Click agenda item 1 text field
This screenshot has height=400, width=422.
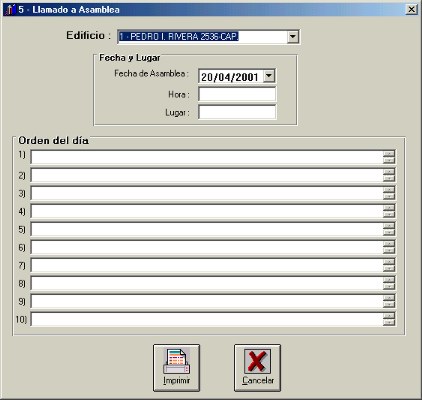[x=207, y=157]
